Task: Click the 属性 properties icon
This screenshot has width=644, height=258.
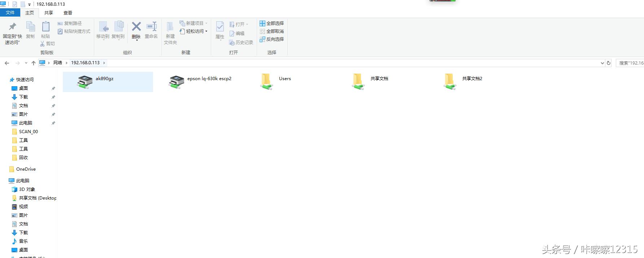Action: pos(220,27)
